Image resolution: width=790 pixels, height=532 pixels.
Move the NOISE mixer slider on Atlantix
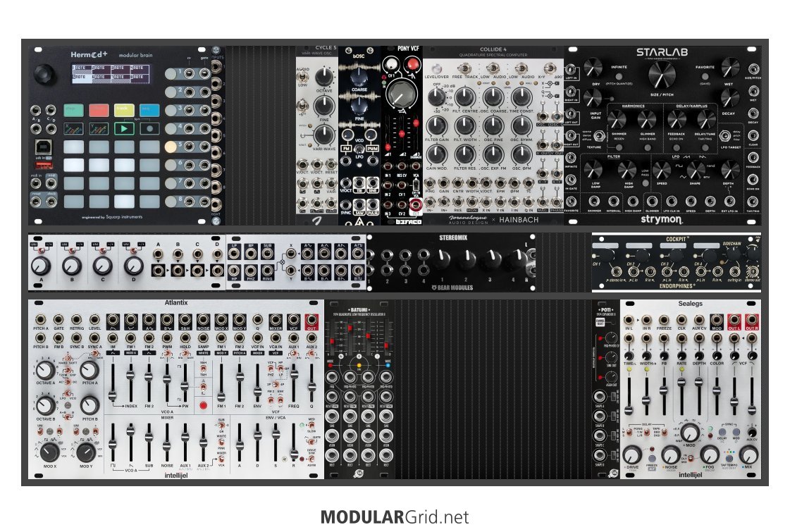pyautogui.click(x=167, y=445)
